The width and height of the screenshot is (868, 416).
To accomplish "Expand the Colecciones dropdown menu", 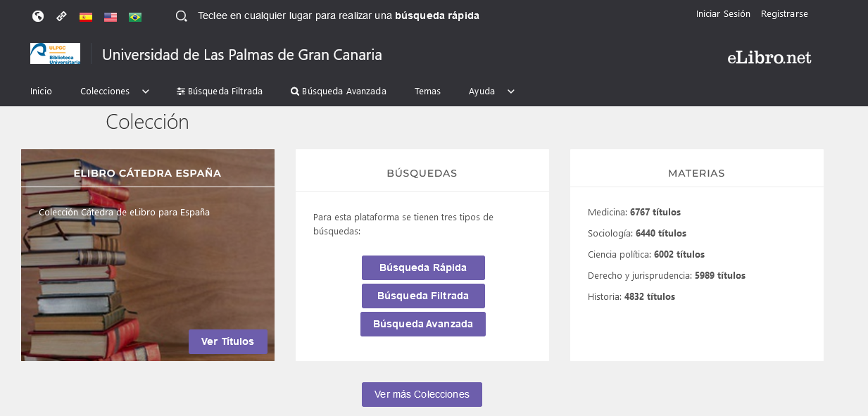I will click(115, 91).
